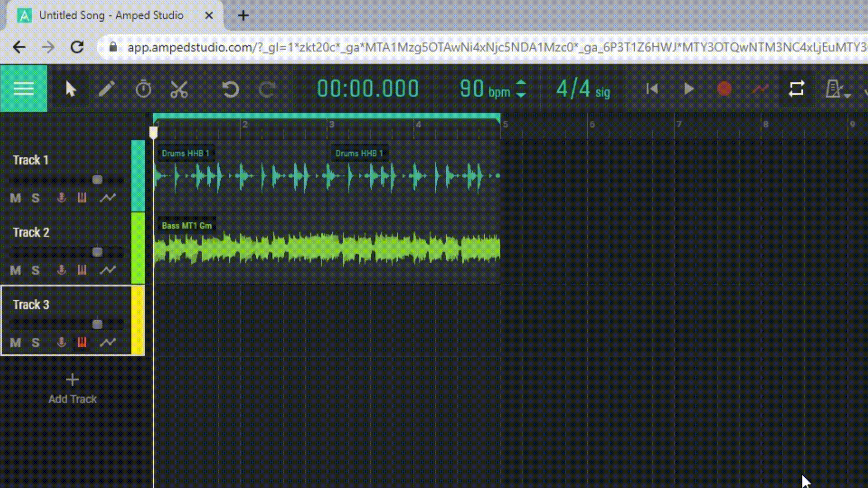Click Add Track
Image resolution: width=868 pixels, height=488 pixels.
(72, 388)
